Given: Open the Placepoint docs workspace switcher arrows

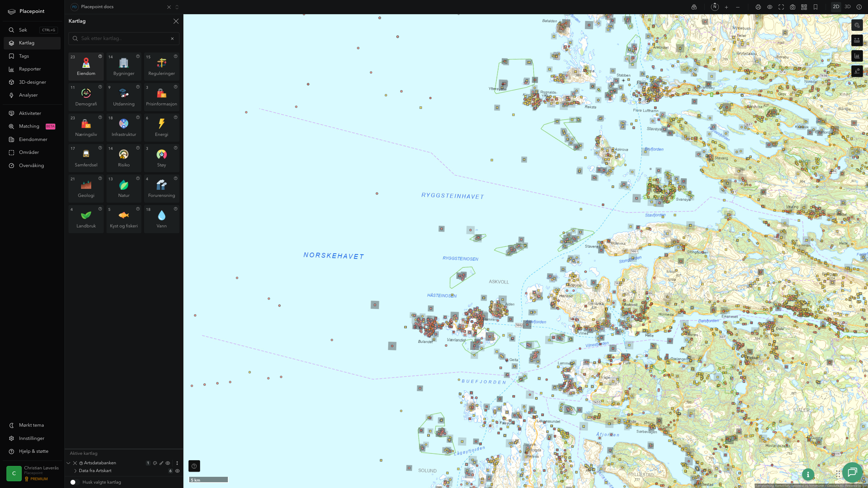Looking at the screenshot, I should pos(177,7).
